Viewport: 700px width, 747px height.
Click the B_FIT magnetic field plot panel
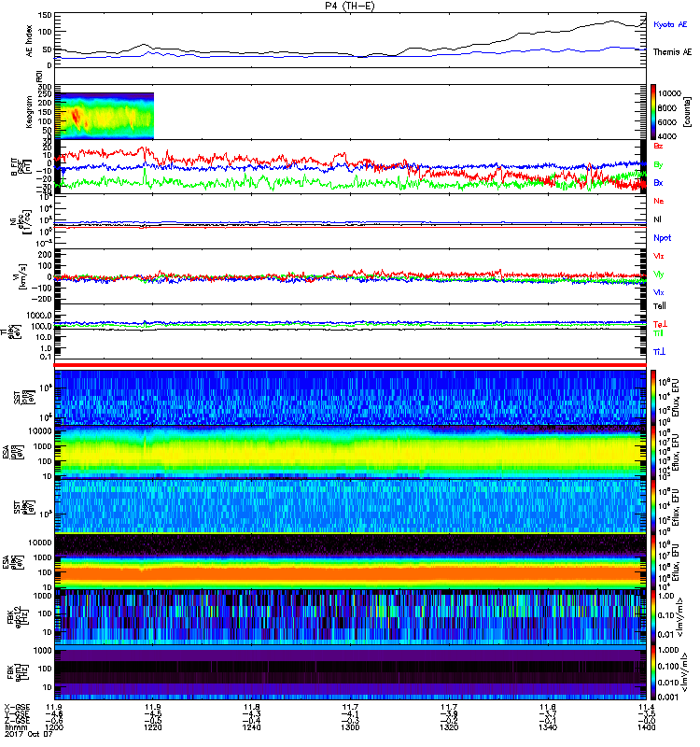coord(351,167)
